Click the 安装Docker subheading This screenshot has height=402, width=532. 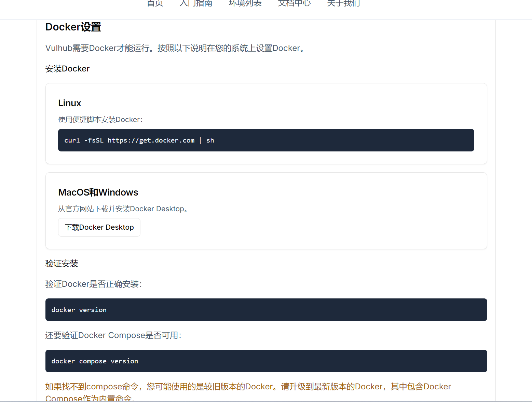[x=67, y=69]
